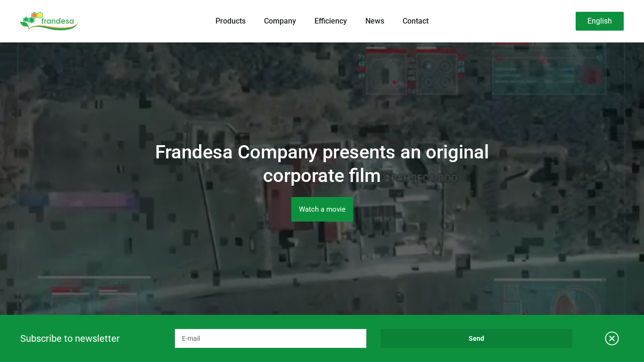Viewport: 644px width, 362px height.
Task: Click the honeycomb hexagon emblem in the logo
Action: tap(33, 18)
